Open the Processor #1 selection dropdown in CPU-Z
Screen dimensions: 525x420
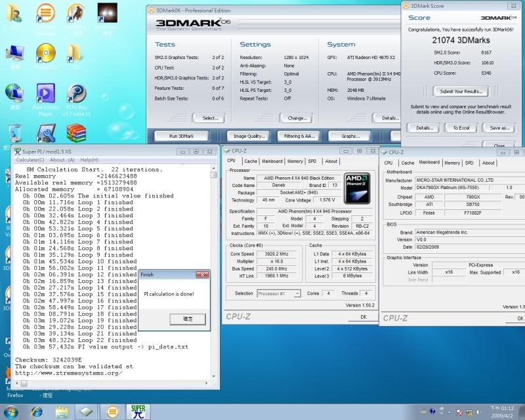pos(278,294)
